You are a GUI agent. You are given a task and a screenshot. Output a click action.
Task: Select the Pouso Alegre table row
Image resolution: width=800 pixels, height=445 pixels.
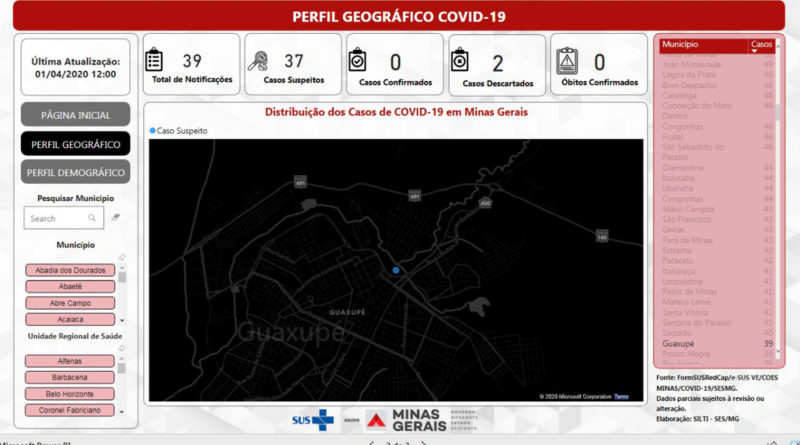[717, 354]
